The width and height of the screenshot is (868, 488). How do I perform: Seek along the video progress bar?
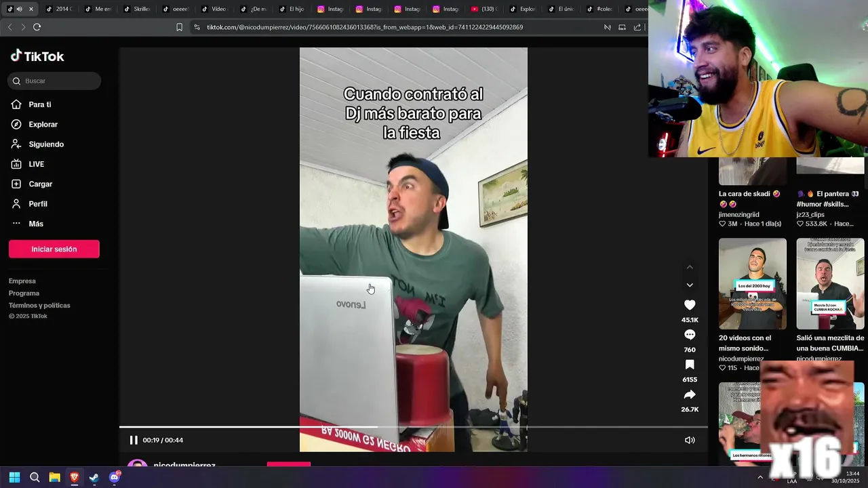pos(413,427)
